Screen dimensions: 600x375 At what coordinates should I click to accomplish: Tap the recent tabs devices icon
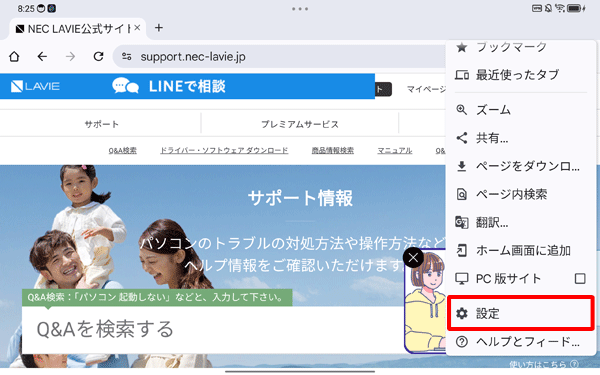pos(462,75)
